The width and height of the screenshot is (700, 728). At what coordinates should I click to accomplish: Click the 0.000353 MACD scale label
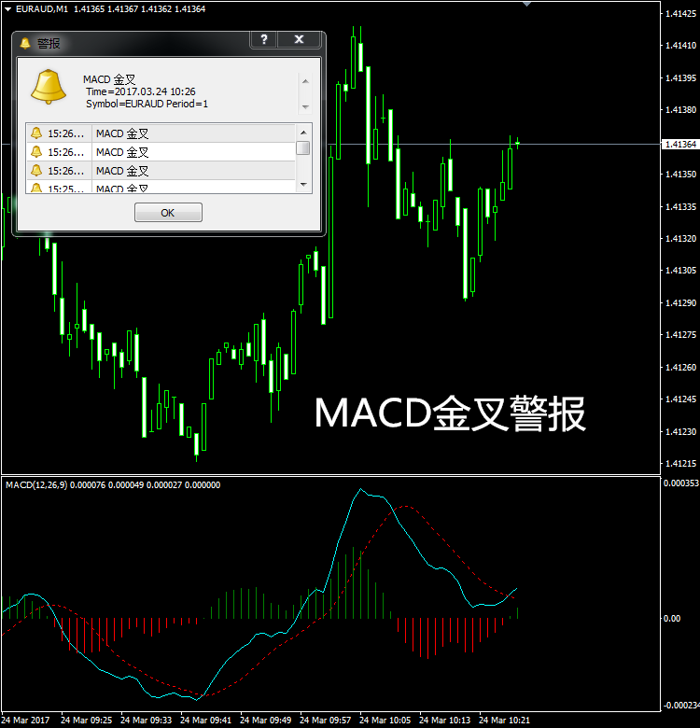pos(681,483)
